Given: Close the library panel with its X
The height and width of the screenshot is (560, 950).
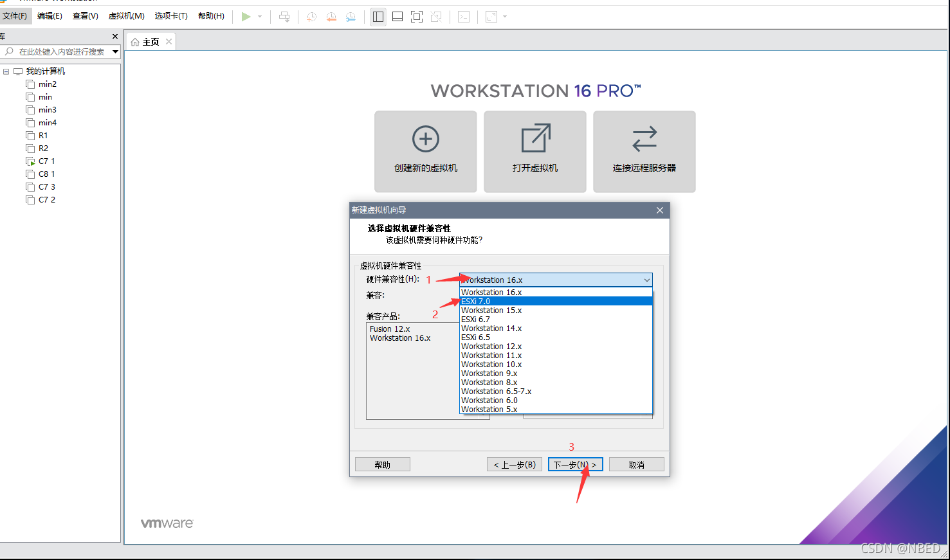Looking at the screenshot, I should (115, 37).
